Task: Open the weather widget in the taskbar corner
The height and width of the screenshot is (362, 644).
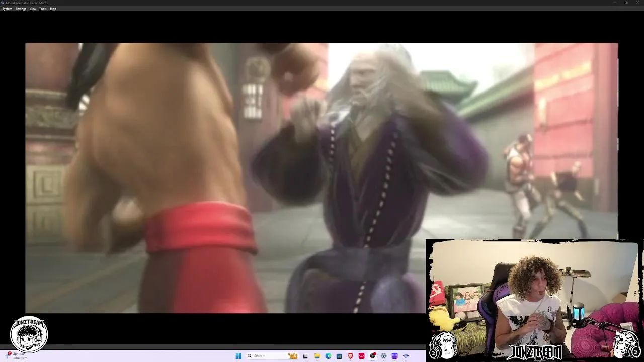Action: tap(16, 355)
